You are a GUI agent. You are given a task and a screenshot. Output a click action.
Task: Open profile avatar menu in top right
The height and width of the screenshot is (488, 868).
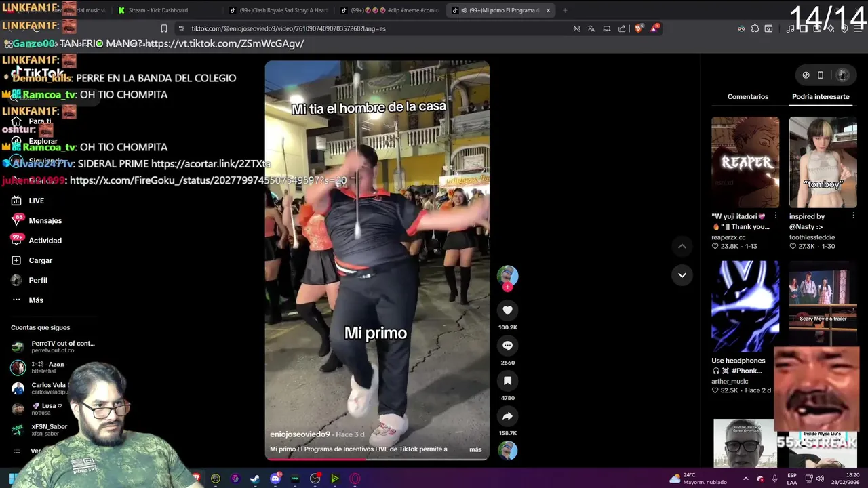point(843,75)
